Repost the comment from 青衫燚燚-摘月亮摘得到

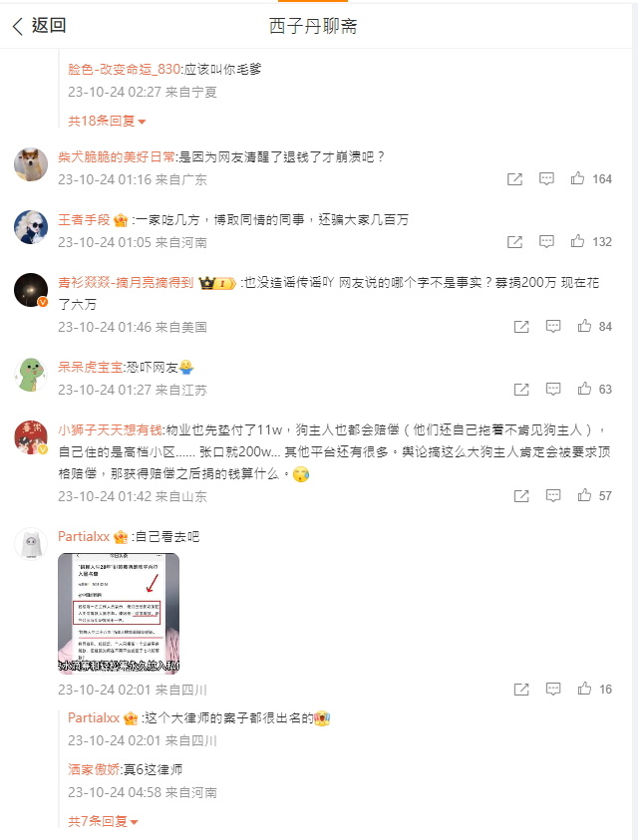(521, 326)
